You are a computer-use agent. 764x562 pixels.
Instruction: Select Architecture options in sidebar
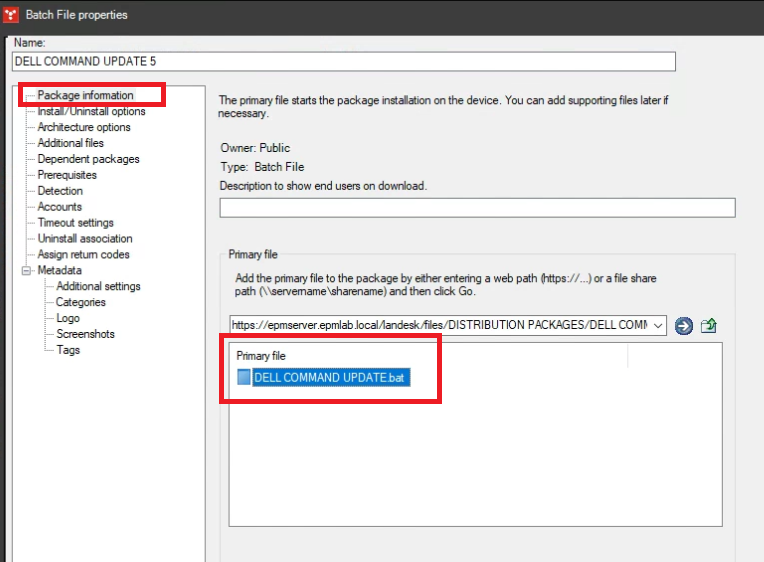(84, 127)
